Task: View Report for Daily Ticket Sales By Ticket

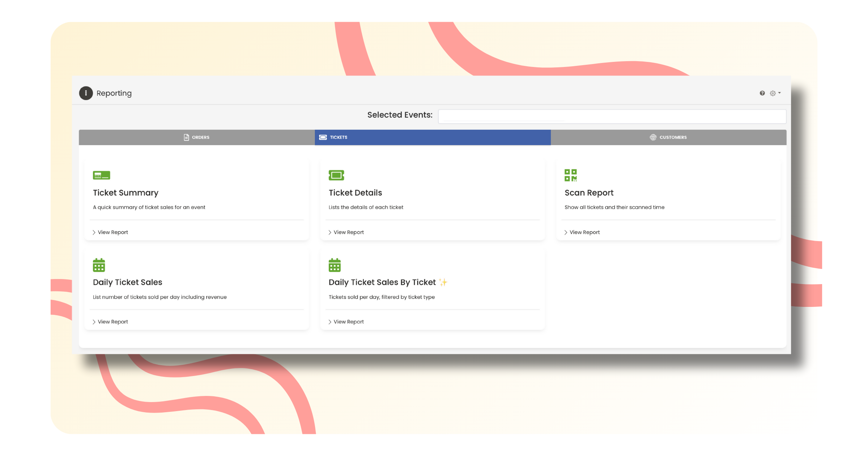Action: 348,321
